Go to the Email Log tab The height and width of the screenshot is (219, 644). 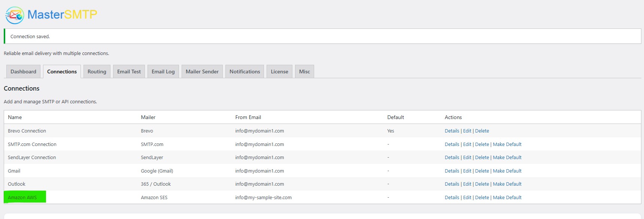(163, 72)
